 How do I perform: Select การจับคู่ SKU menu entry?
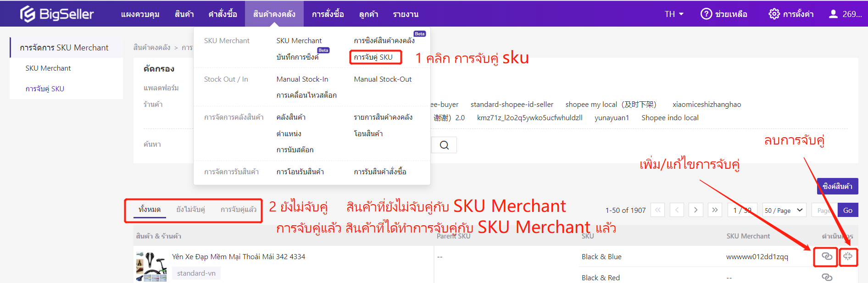point(373,57)
